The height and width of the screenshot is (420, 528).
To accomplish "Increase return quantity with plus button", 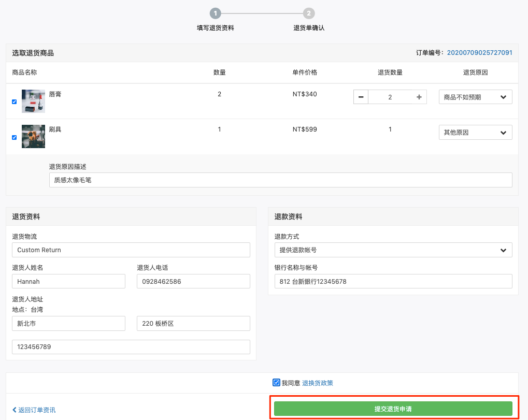I will coord(419,97).
